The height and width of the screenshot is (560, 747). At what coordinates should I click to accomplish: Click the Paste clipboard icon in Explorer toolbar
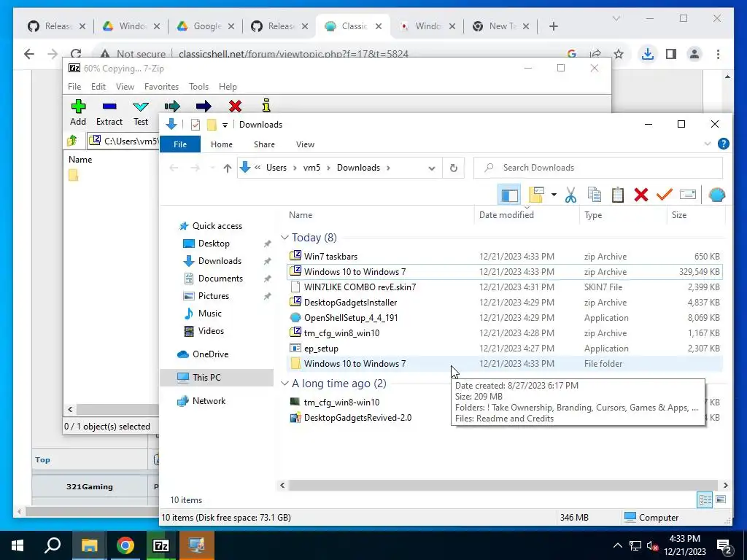click(x=617, y=195)
